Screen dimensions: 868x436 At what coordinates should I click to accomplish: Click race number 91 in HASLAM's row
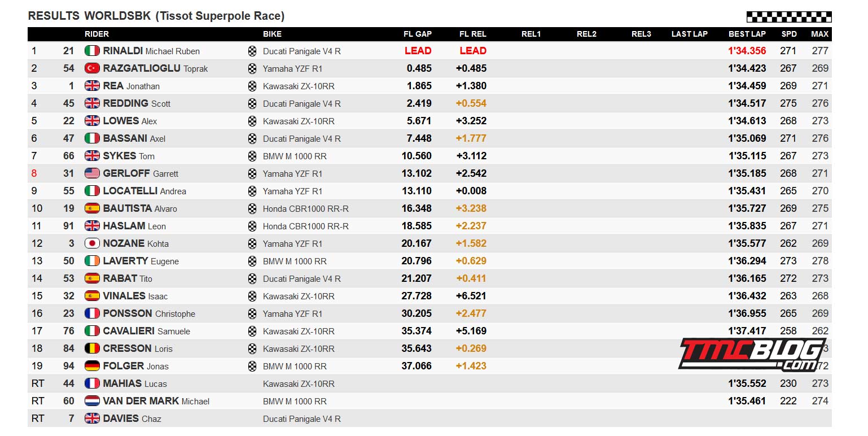[68, 226]
